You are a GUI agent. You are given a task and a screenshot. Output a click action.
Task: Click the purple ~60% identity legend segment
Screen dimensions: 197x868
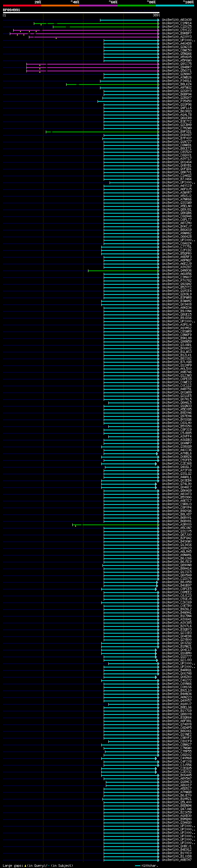99,6
